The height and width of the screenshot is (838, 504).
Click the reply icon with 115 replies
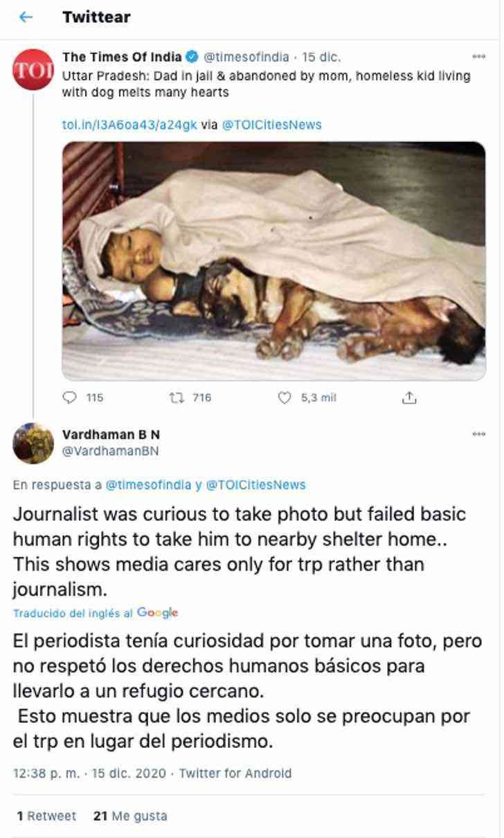[70, 398]
